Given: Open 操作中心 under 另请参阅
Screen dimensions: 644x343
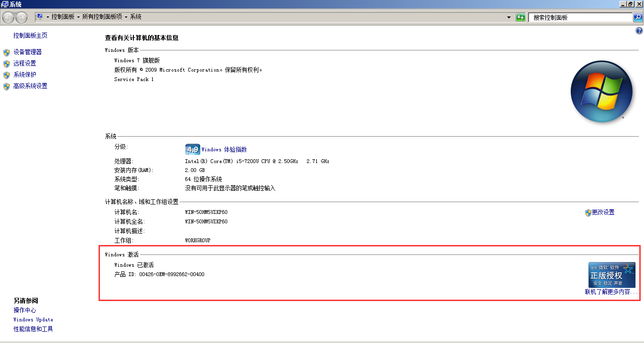Looking at the screenshot, I should click(x=25, y=310).
